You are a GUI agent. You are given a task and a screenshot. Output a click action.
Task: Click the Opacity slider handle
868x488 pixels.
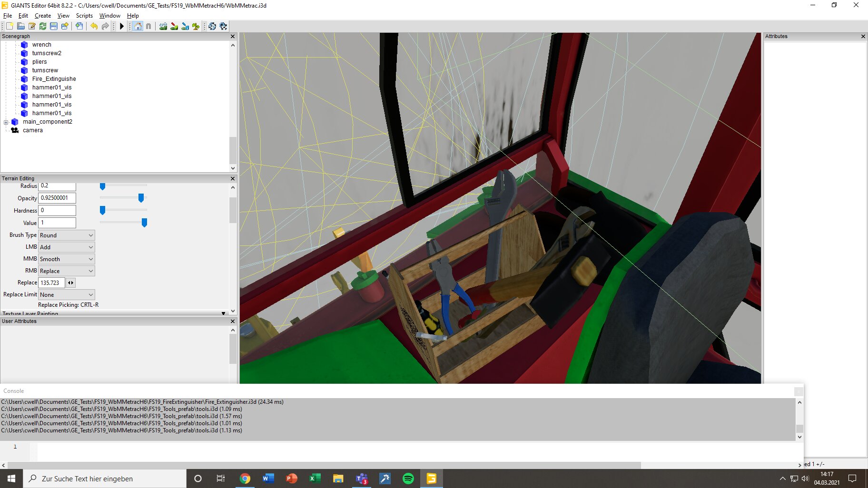(141, 198)
